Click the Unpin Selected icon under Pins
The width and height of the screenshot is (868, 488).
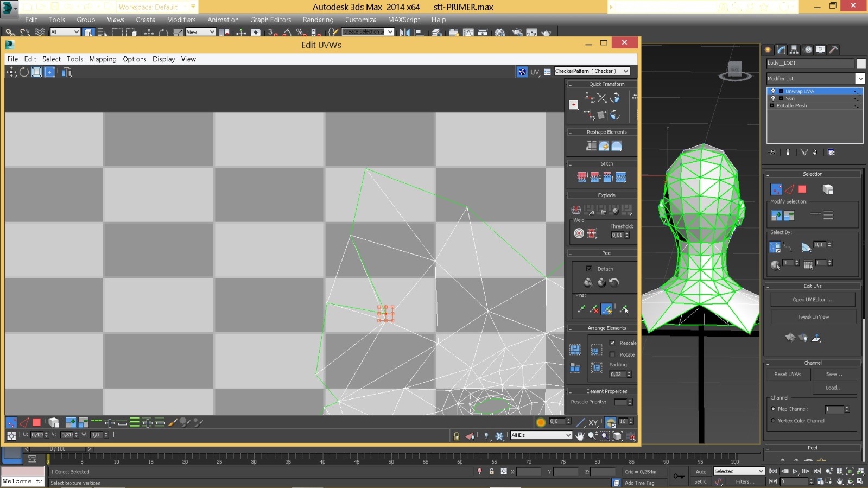pos(594,309)
